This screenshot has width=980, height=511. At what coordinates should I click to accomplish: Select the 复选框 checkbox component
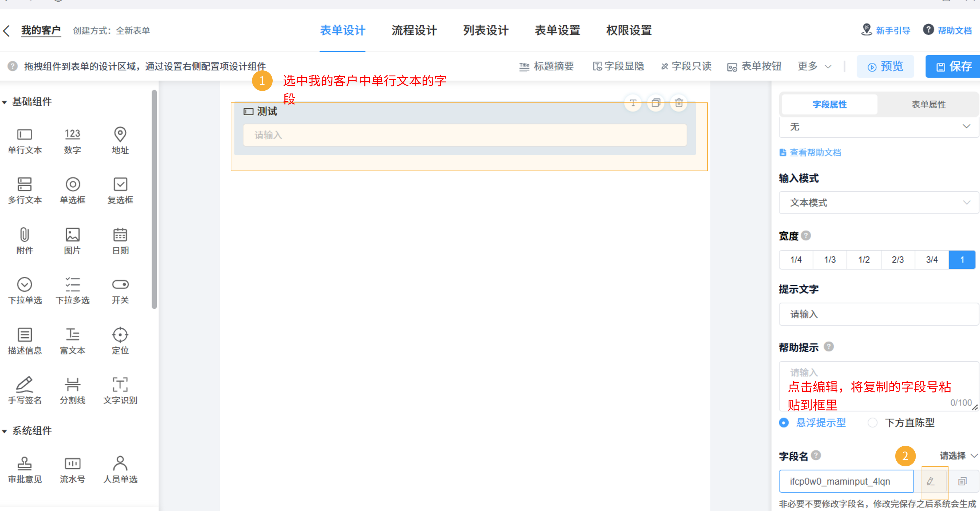coord(120,191)
